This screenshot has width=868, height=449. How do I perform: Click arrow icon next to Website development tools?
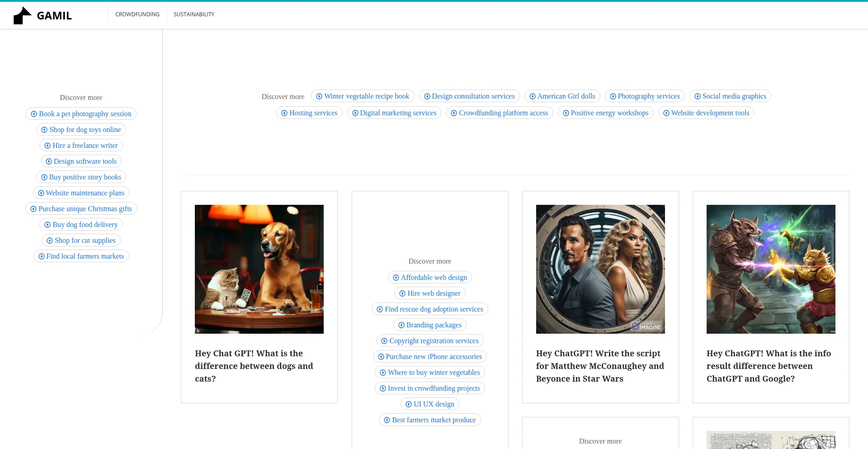coord(666,113)
